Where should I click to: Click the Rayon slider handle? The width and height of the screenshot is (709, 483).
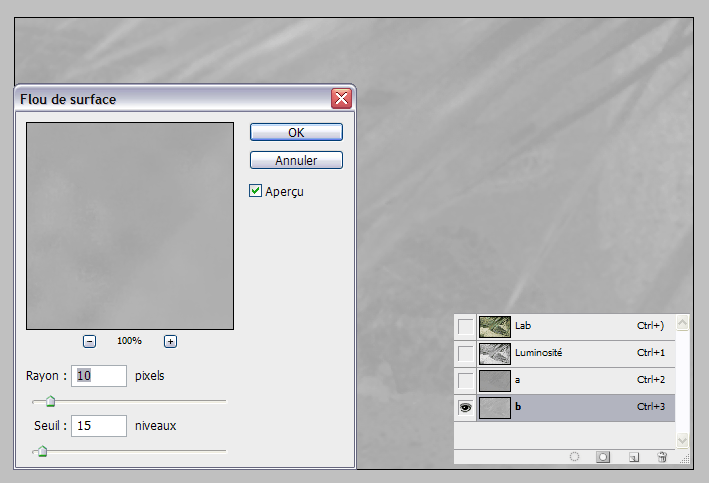[51, 401]
